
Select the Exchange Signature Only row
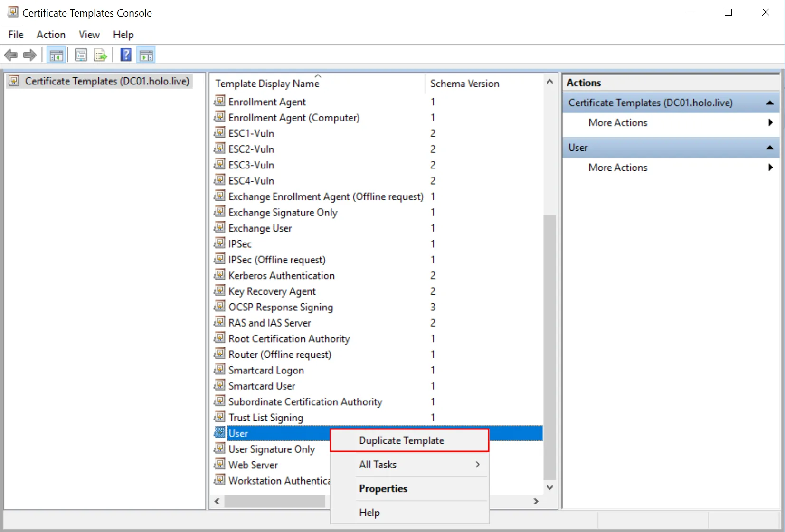pos(378,212)
